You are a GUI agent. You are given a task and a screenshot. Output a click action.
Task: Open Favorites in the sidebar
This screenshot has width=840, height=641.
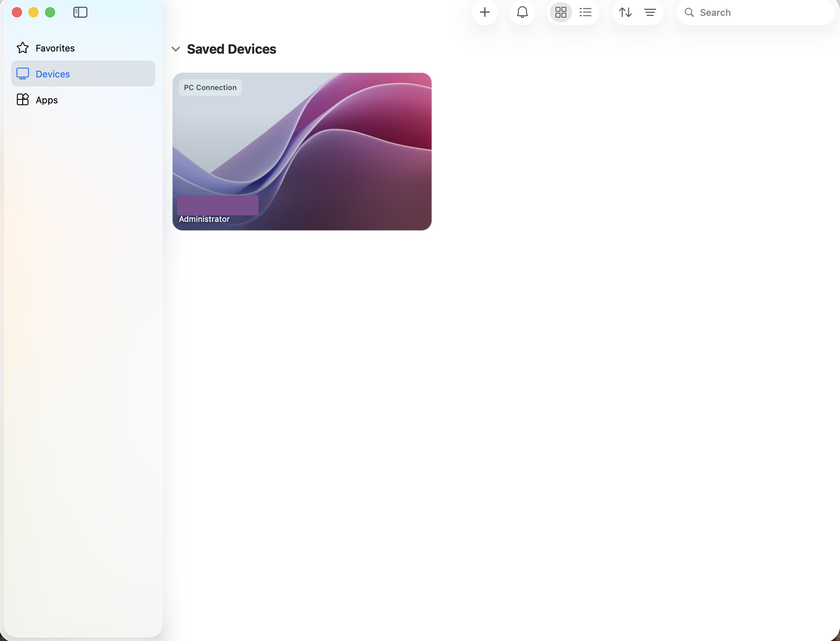[x=83, y=48]
